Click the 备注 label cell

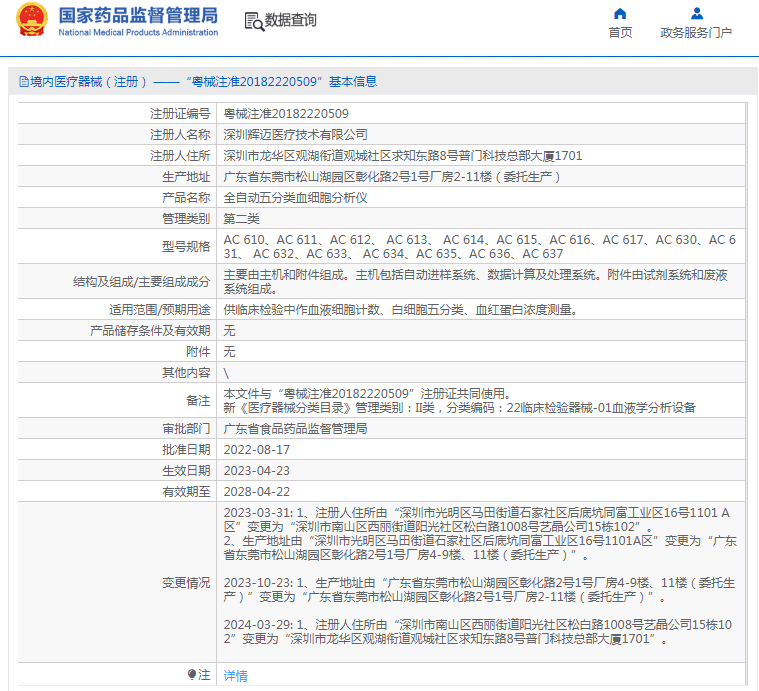click(117, 401)
